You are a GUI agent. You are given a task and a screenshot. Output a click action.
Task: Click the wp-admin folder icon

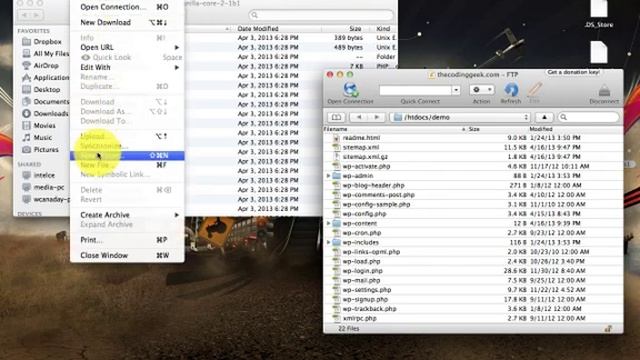point(336,176)
